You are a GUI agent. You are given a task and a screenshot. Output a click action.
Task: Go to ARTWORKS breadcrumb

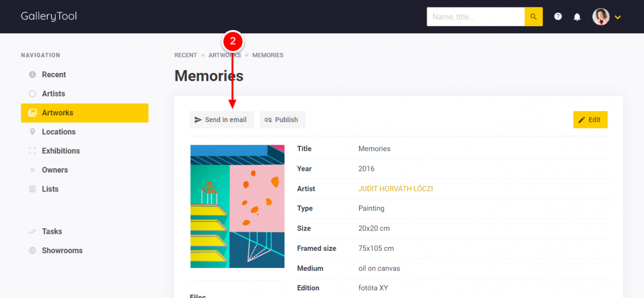coord(225,55)
